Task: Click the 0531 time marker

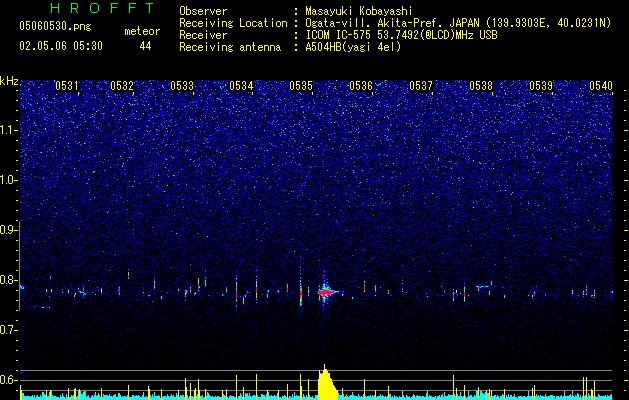Action: pos(67,86)
